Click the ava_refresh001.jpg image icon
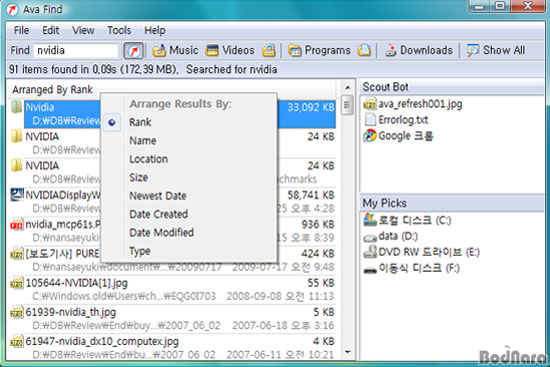Image resolution: width=550 pixels, height=367 pixels. 370,104
